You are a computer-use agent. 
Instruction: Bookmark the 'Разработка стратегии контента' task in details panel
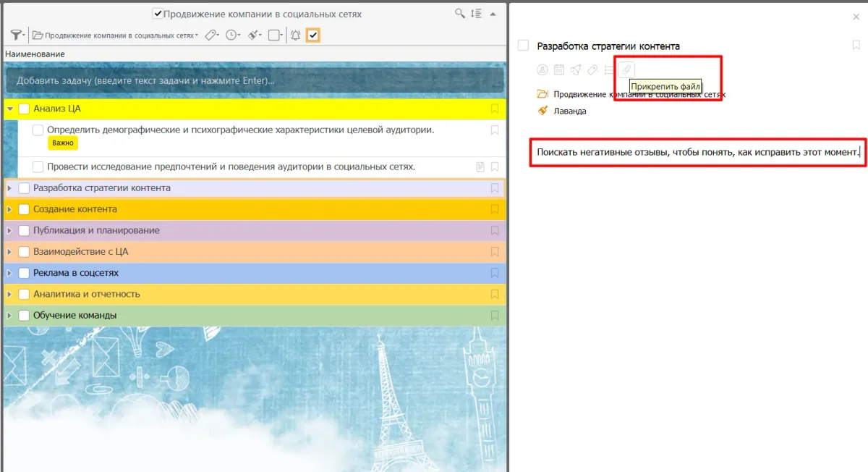pyautogui.click(x=856, y=46)
